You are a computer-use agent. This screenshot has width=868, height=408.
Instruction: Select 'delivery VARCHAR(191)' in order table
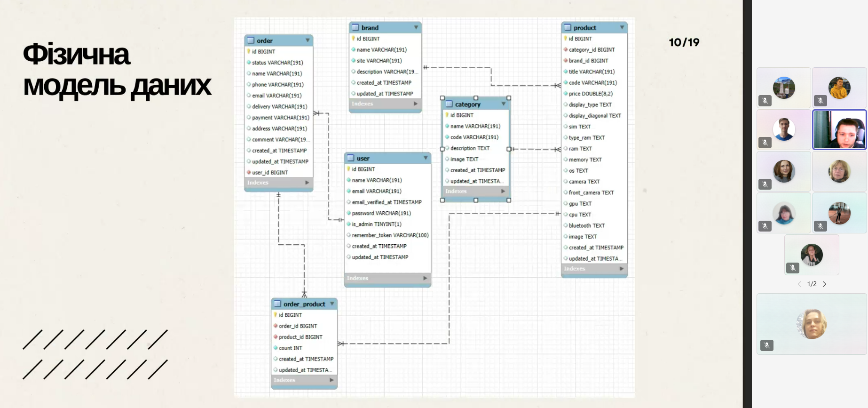pos(279,106)
